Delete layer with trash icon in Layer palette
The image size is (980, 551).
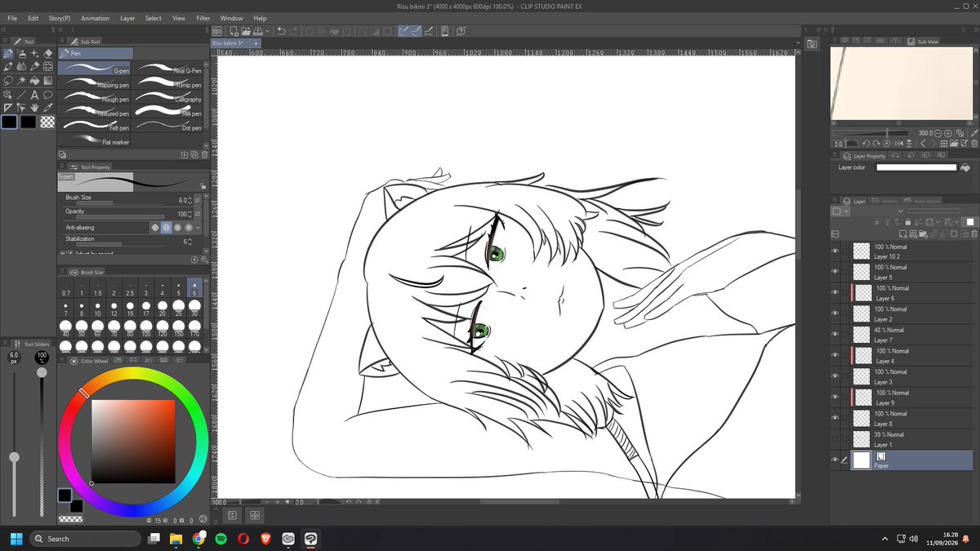click(974, 233)
